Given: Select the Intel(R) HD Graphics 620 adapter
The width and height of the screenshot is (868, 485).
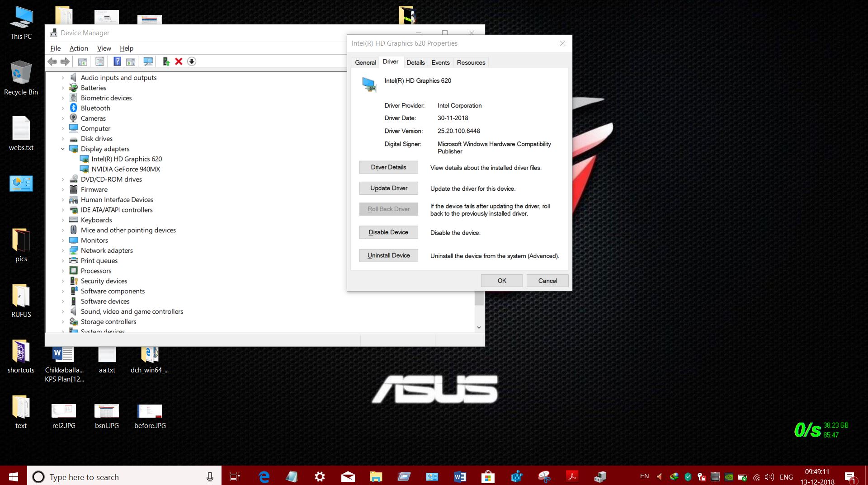Looking at the screenshot, I should pos(126,159).
